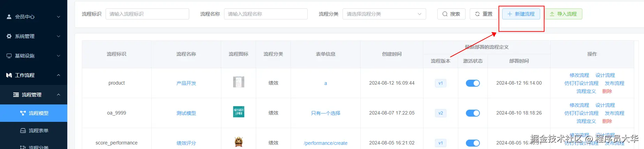Open the /performance/create form link

point(326,143)
